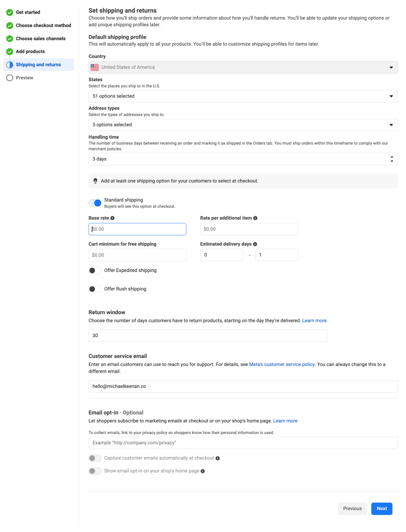Turn on Offer Rush shipping toggle
This screenshot has width=406, height=532.
coord(95,289)
